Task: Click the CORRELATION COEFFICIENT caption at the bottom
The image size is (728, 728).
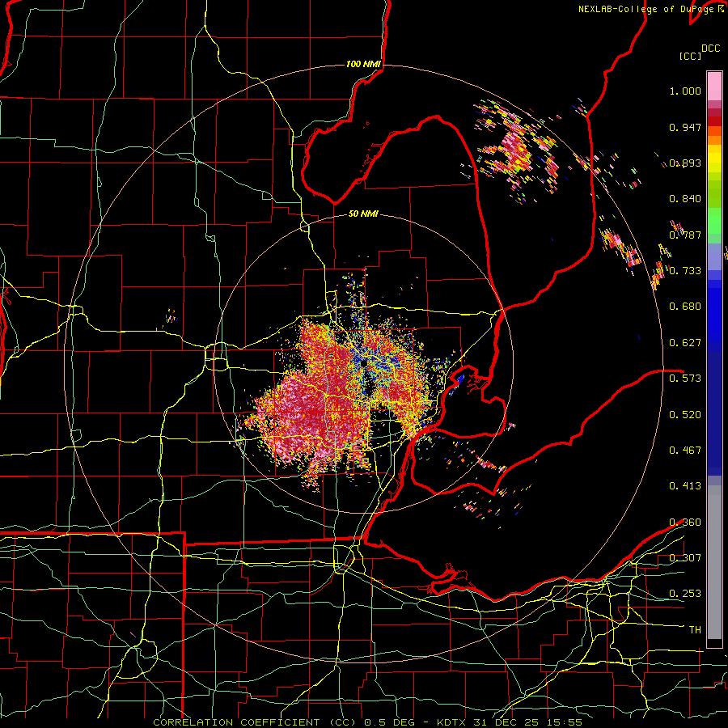Action: (x=367, y=722)
